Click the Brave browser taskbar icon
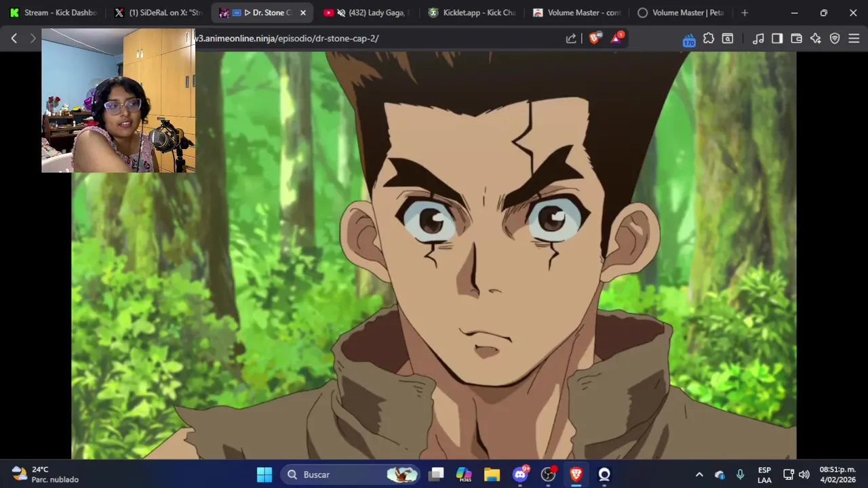The image size is (868, 488). click(x=576, y=474)
